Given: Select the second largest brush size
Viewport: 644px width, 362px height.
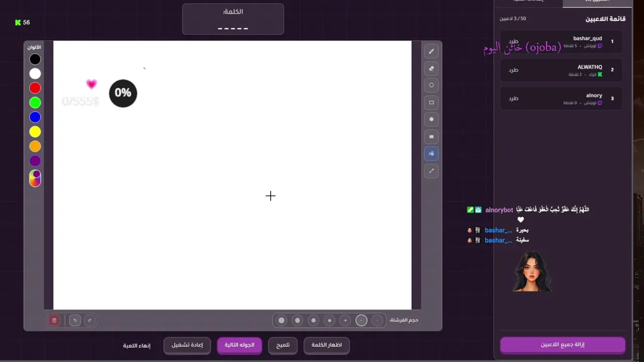Looking at the screenshot, I should 297,320.
